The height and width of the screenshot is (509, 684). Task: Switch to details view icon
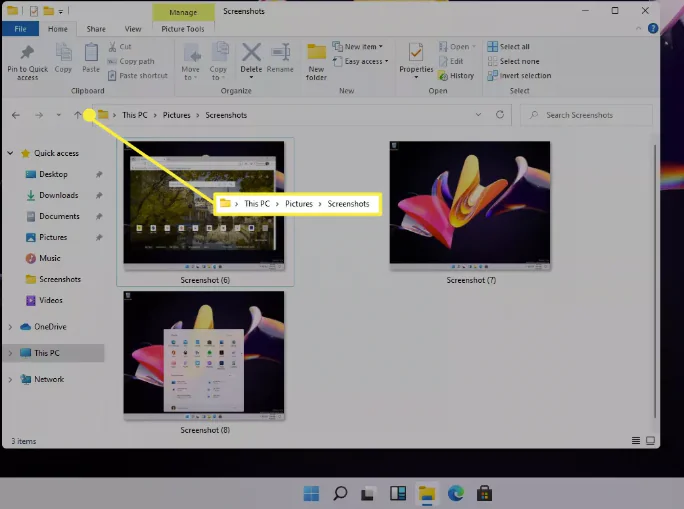[636, 440]
